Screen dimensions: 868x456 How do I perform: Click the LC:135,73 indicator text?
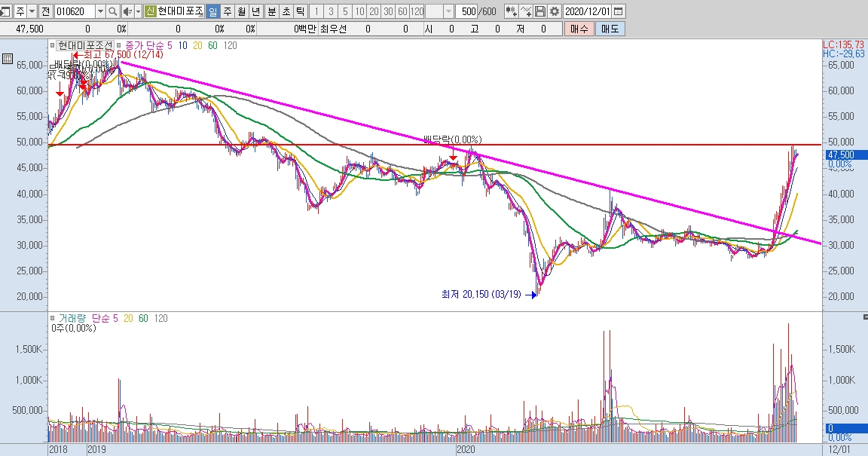[844, 44]
